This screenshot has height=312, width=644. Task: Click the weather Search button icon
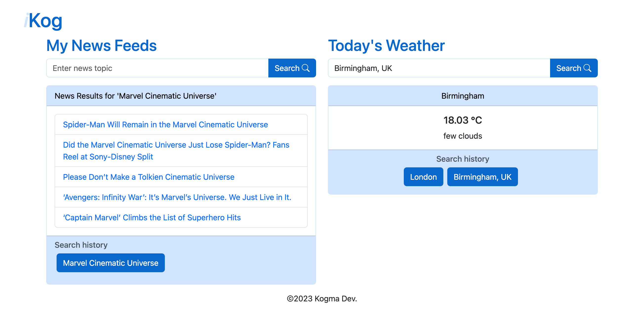587,68
